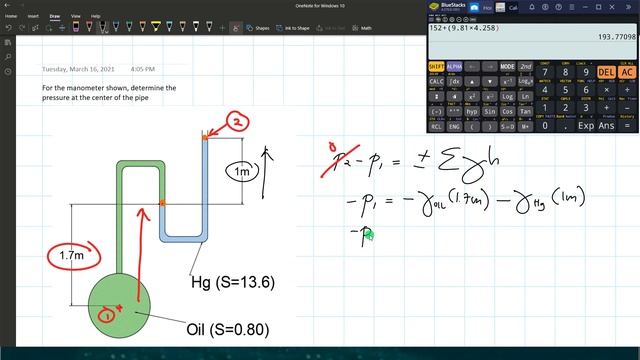640x360 pixels.
Task: Tap the Tan key
Action: 525,111
